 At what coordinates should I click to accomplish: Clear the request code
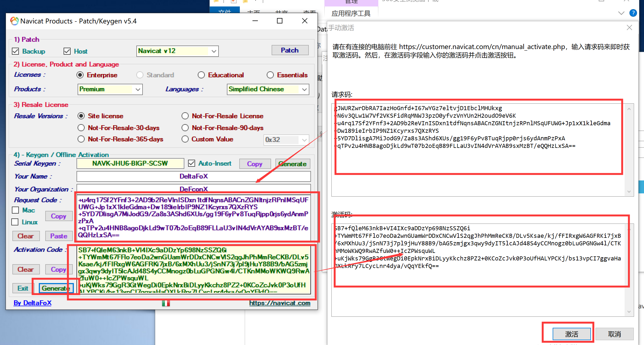click(26, 236)
